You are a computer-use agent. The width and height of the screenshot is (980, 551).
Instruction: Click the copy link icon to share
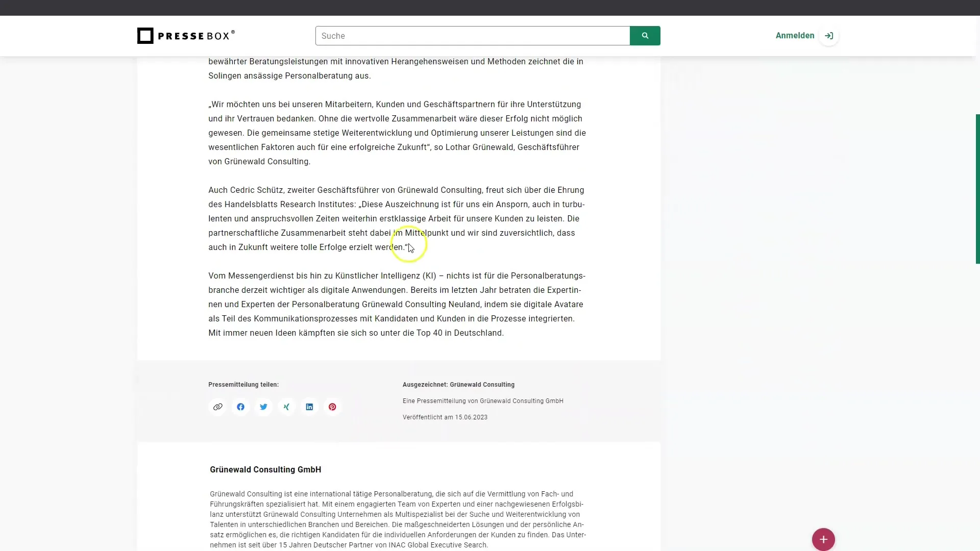(x=217, y=406)
